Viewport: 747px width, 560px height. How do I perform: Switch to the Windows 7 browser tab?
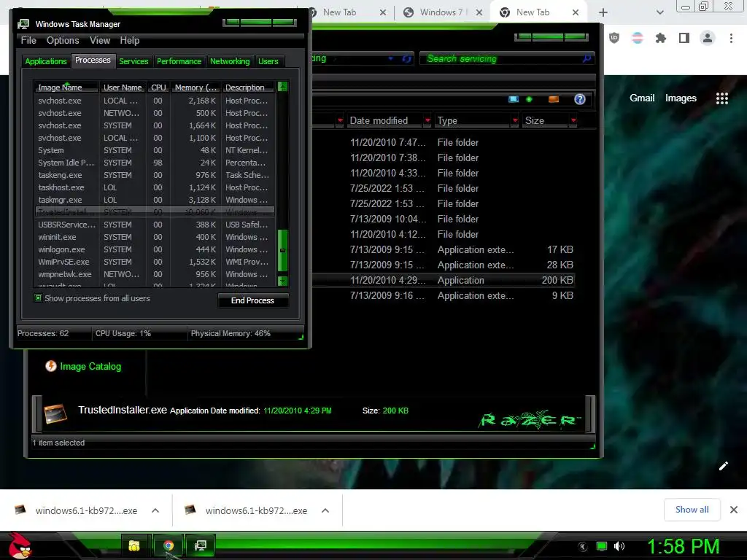pos(442,12)
